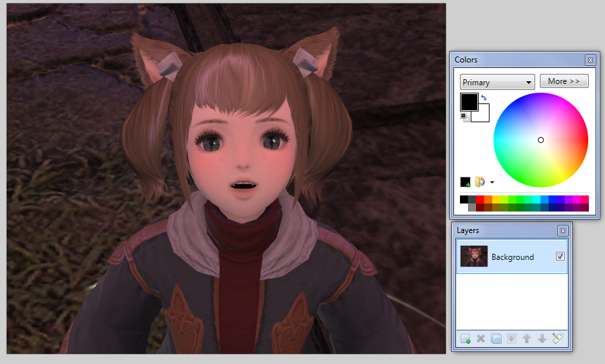Add current color to palette icon
This screenshot has height=364, width=605.
tap(465, 182)
